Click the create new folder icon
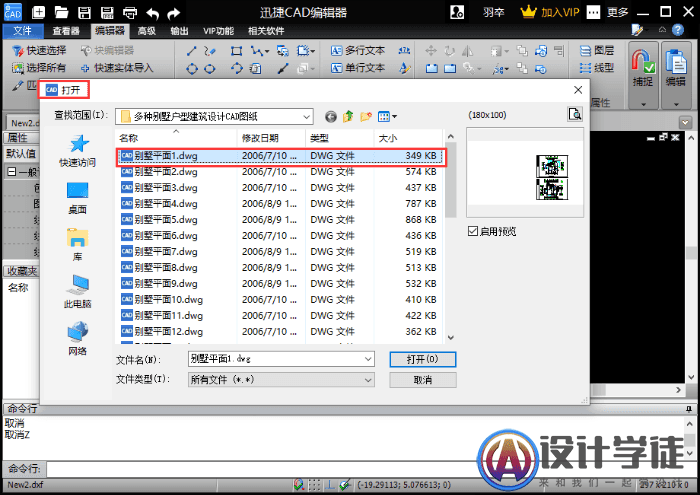700x495 pixels. tap(366, 116)
